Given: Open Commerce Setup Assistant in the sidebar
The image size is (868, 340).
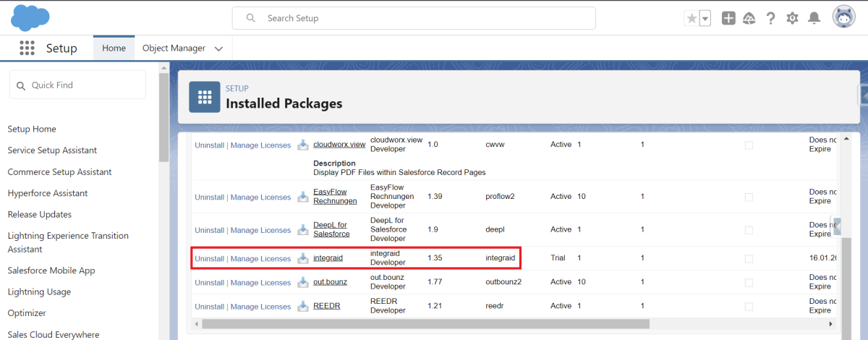Looking at the screenshot, I should (59, 171).
